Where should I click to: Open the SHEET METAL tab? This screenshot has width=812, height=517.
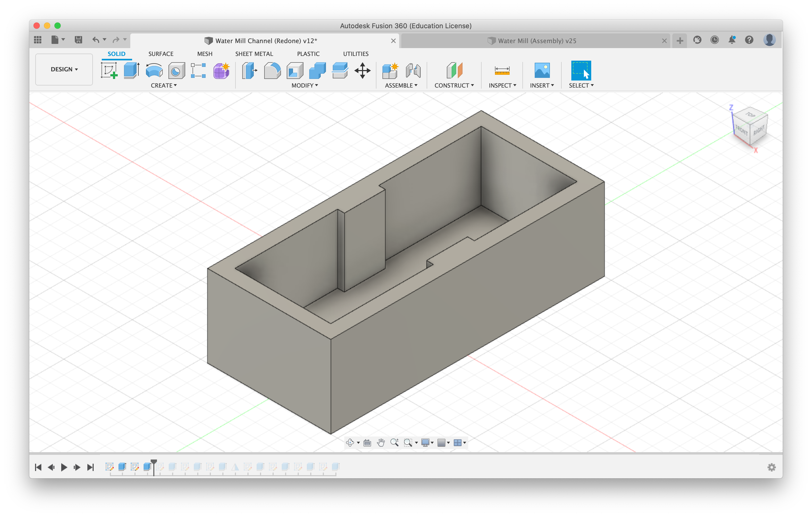pos(254,54)
